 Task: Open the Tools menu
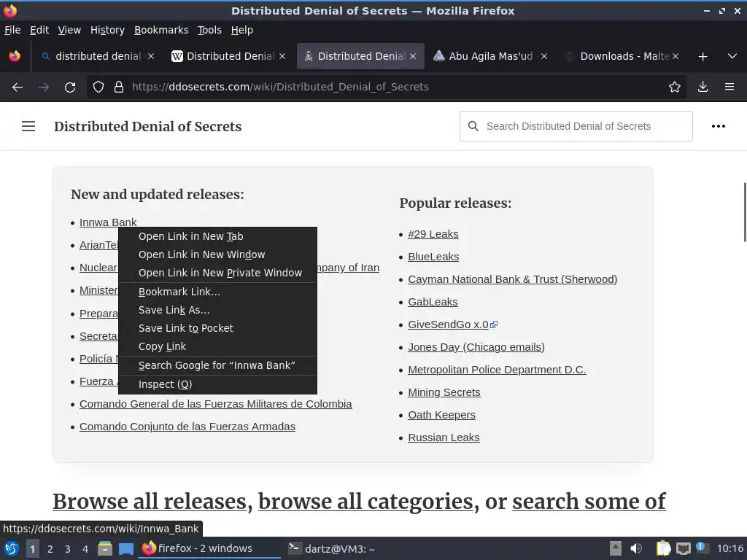[209, 30]
